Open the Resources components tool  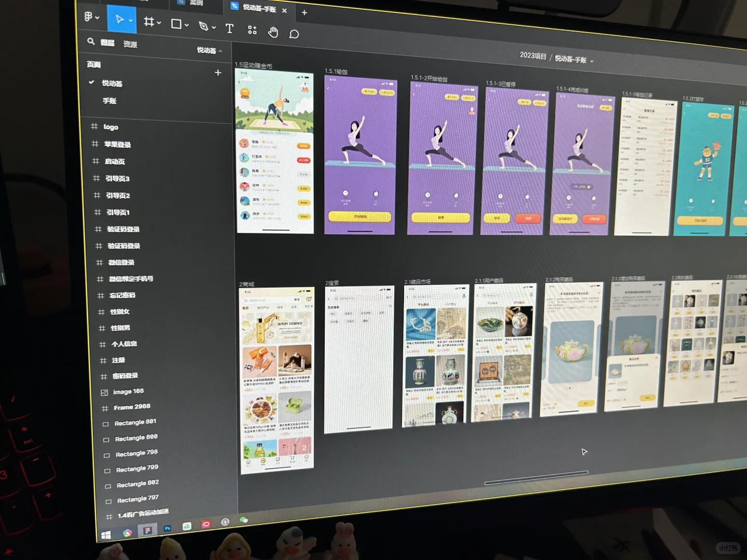click(252, 30)
